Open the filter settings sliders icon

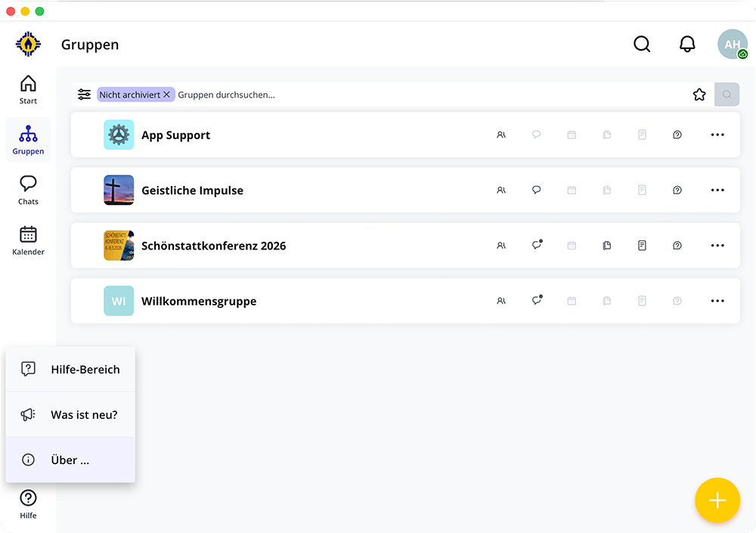click(84, 95)
